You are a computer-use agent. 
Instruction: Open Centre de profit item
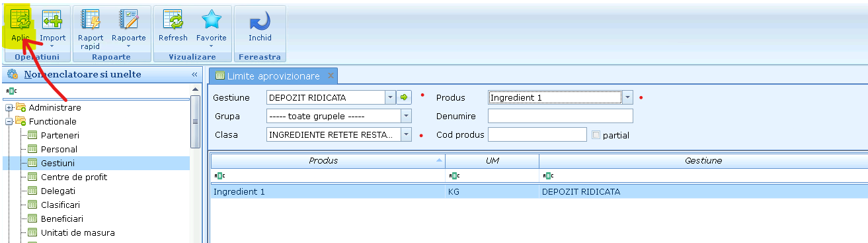pyautogui.click(x=74, y=177)
